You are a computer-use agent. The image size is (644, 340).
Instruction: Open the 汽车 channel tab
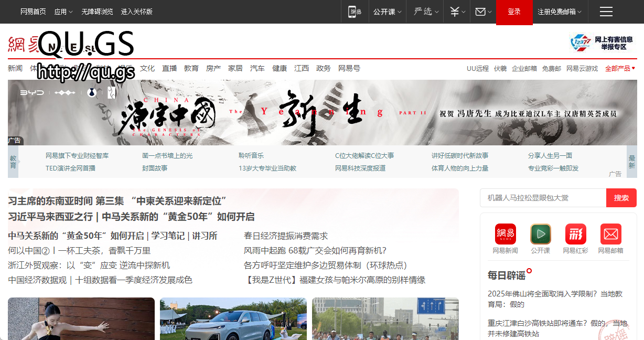coord(257,68)
